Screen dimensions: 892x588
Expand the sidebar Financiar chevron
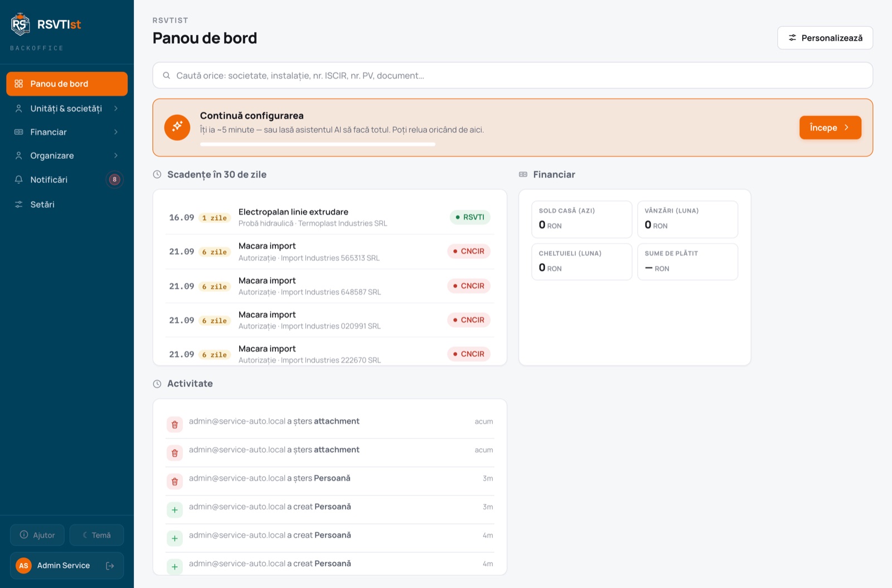[116, 132]
